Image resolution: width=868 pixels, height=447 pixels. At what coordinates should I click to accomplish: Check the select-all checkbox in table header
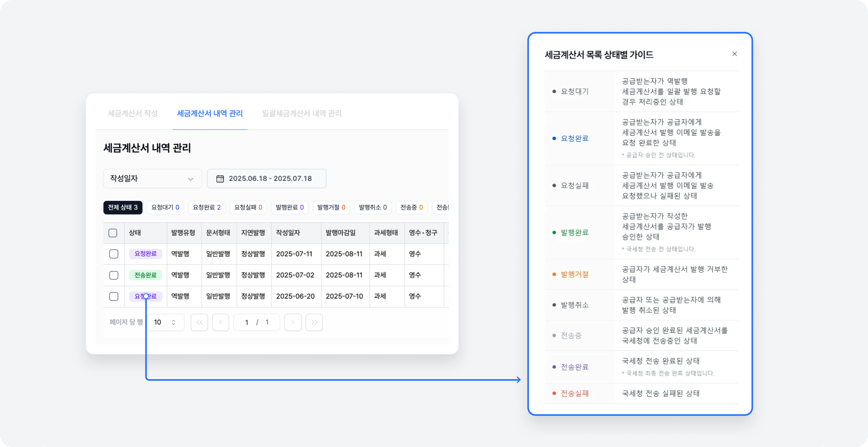113,233
